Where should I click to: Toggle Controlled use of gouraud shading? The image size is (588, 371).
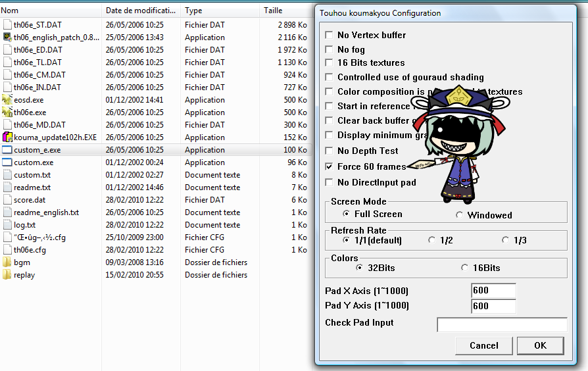(x=329, y=77)
